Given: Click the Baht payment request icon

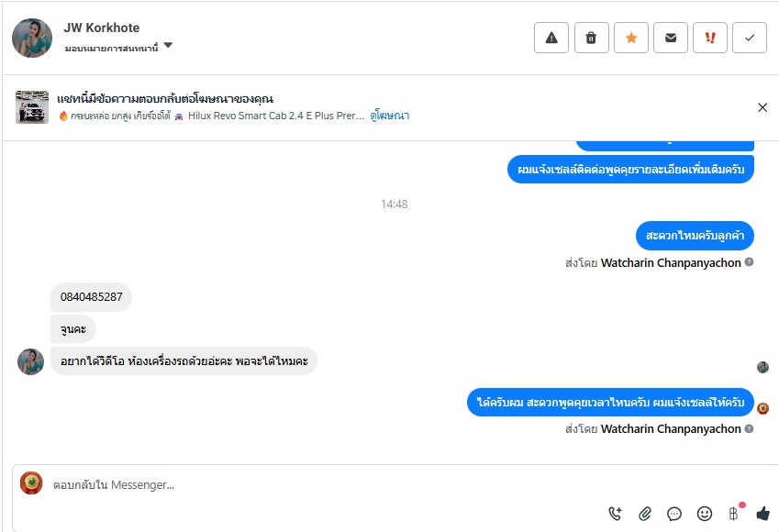Looking at the screenshot, I should 733,514.
